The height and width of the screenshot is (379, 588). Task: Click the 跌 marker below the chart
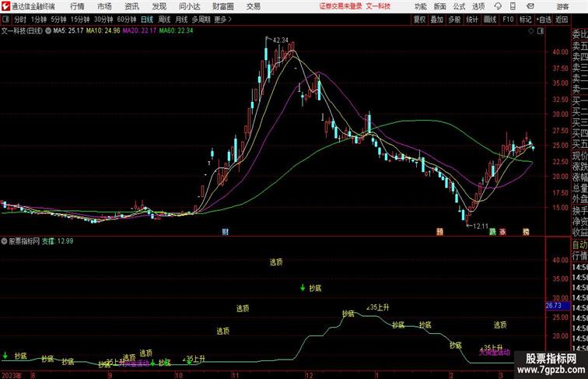493,232
